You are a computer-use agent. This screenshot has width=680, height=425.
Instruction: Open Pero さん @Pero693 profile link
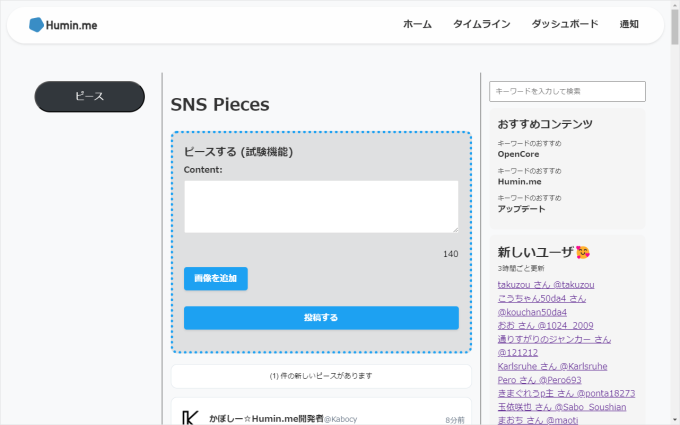tap(539, 380)
